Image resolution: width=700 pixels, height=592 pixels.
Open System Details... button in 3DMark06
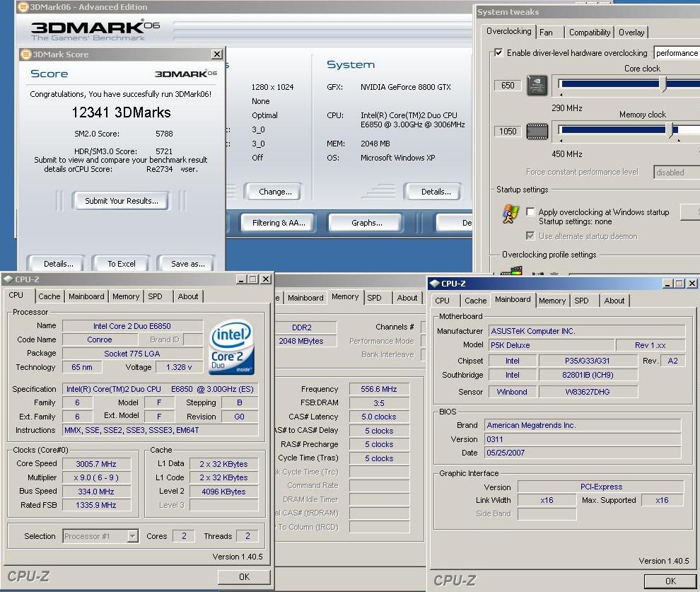coord(436,192)
